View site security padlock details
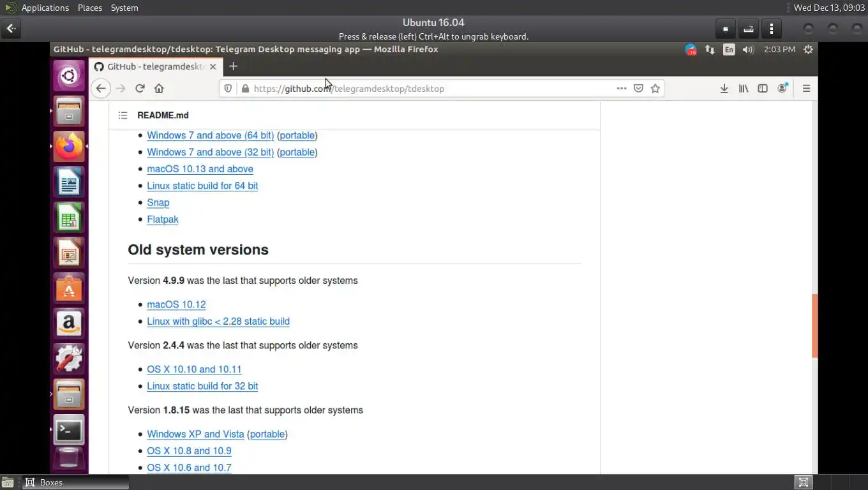Viewport: 868px width, 490px height. [x=245, y=89]
